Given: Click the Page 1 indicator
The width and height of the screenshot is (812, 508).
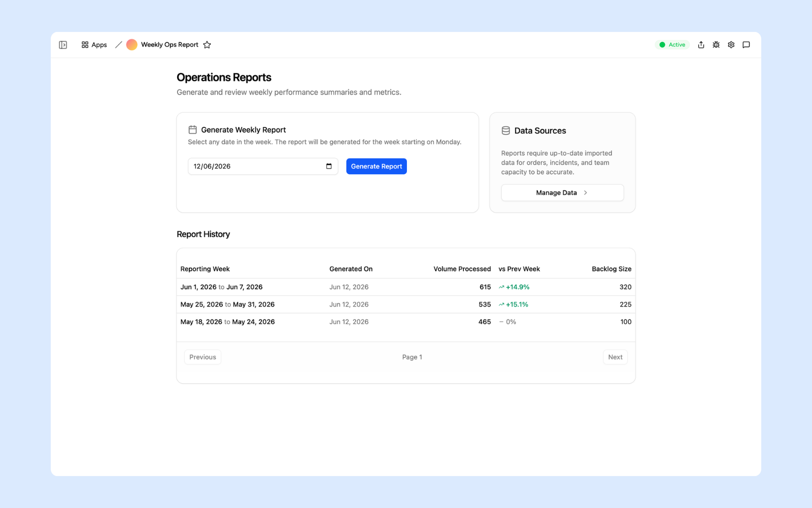Looking at the screenshot, I should 412,357.
